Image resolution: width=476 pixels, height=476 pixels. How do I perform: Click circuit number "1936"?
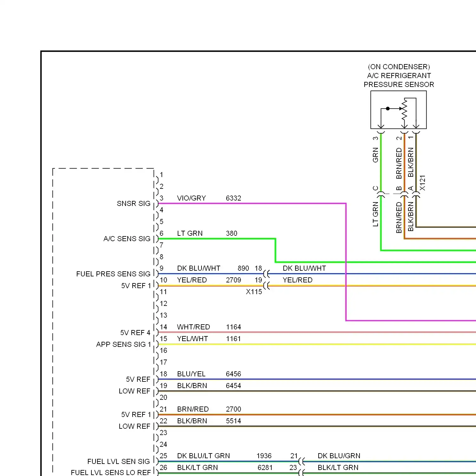coord(264,456)
